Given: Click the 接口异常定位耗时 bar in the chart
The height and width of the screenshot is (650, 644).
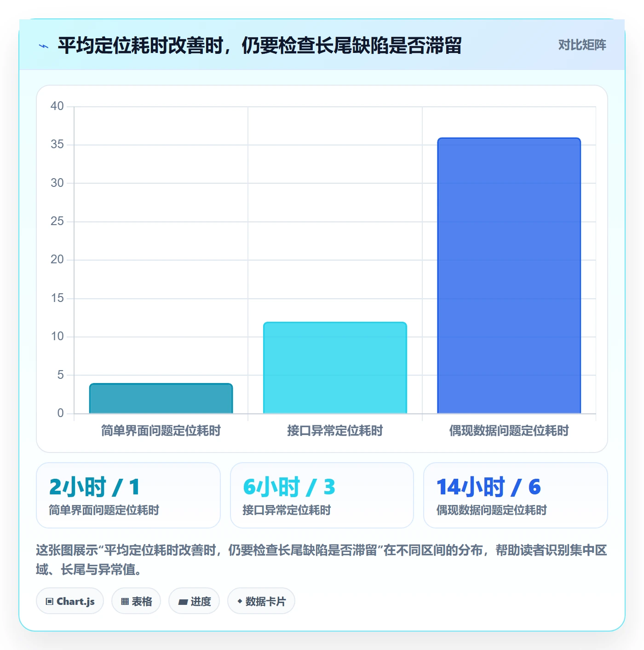Looking at the screenshot, I should click(335, 368).
